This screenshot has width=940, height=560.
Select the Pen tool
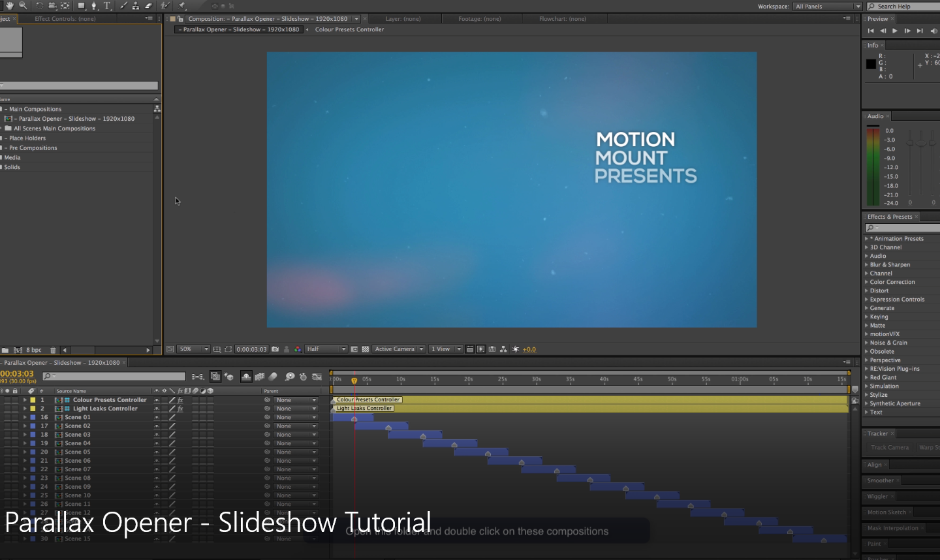(x=94, y=7)
